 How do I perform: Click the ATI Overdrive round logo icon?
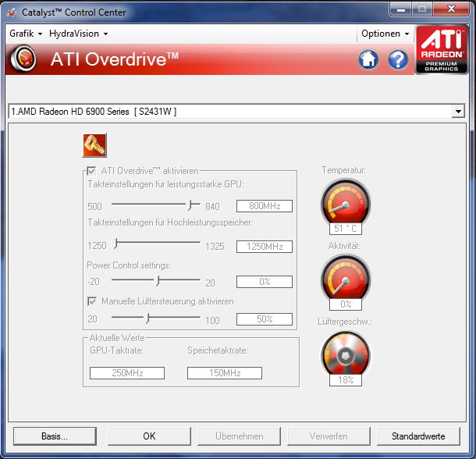[23, 59]
